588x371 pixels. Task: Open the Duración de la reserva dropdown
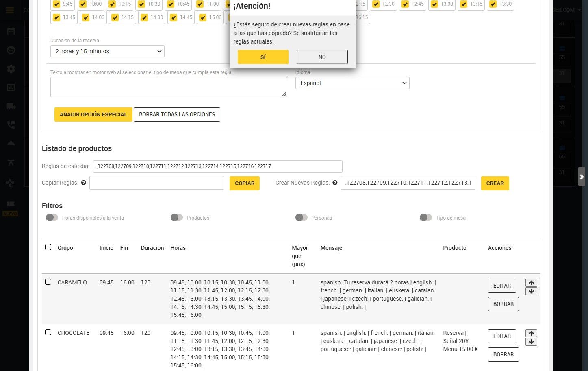pyautogui.click(x=107, y=51)
